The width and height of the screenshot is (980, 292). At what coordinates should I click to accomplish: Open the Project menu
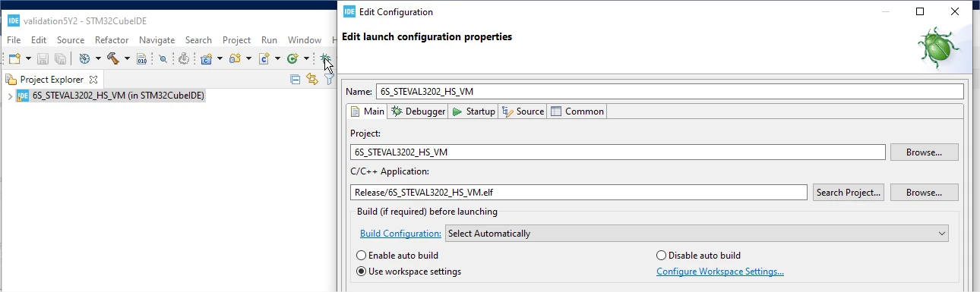[236, 39]
